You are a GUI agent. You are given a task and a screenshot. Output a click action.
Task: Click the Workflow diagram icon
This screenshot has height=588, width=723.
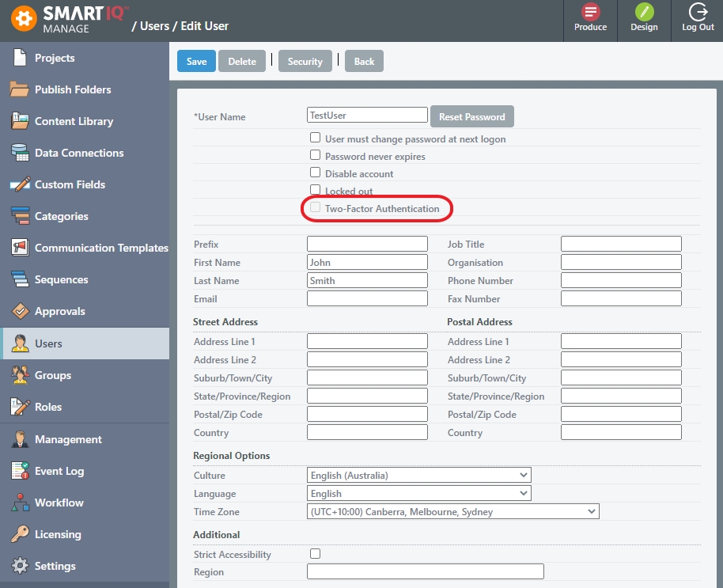point(20,503)
